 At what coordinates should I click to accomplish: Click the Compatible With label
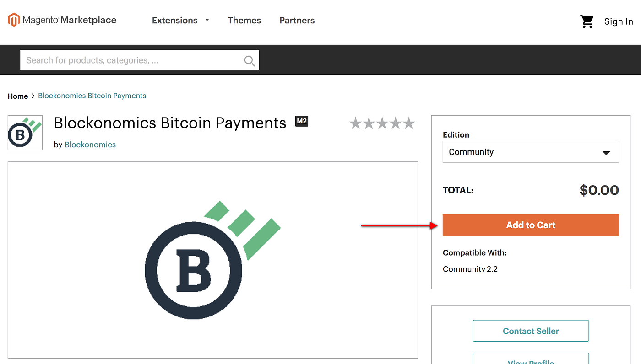475,253
